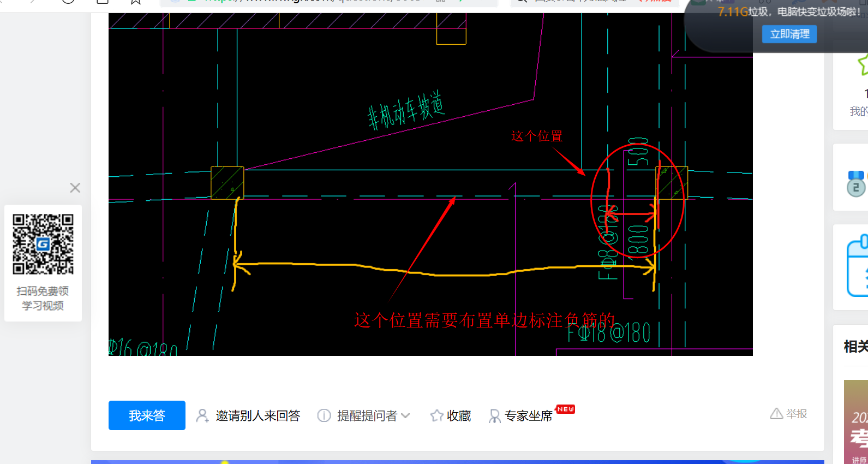Click 立即清理 button in junk popup
Screen dimensions: 868x464
(x=789, y=34)
